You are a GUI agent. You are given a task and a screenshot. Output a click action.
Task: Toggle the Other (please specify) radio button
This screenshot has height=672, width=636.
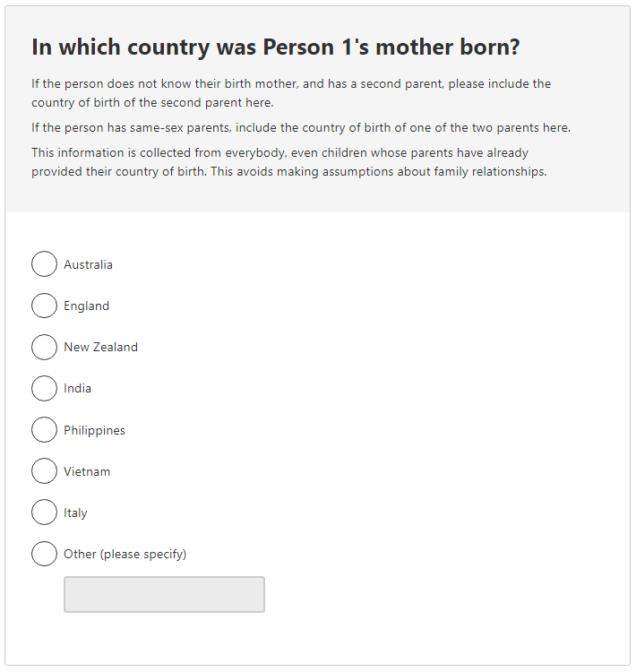44,554
